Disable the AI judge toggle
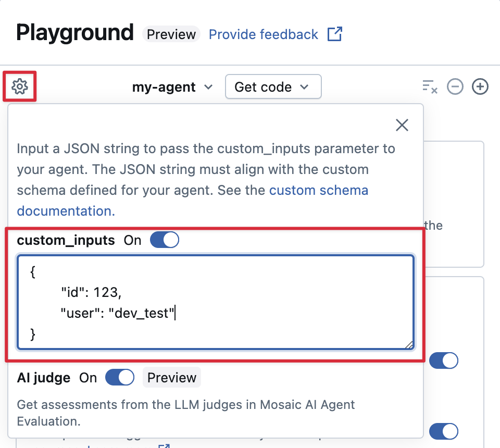This screenshot has width=500, height=448. click(x=120, y=377)
